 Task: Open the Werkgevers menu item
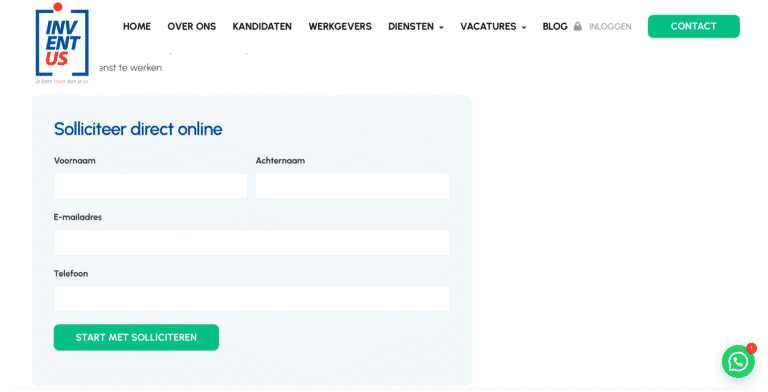point(340,26)
